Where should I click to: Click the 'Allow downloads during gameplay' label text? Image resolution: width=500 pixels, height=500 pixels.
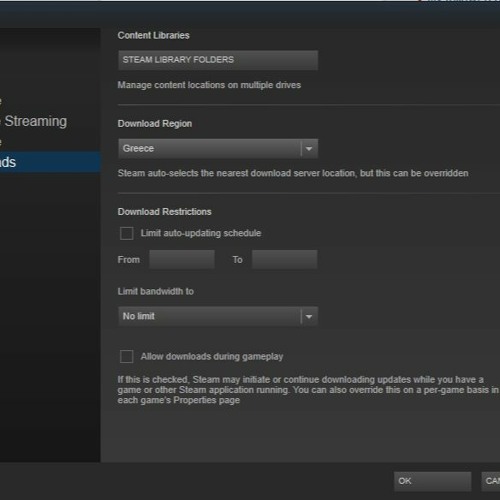212,357
